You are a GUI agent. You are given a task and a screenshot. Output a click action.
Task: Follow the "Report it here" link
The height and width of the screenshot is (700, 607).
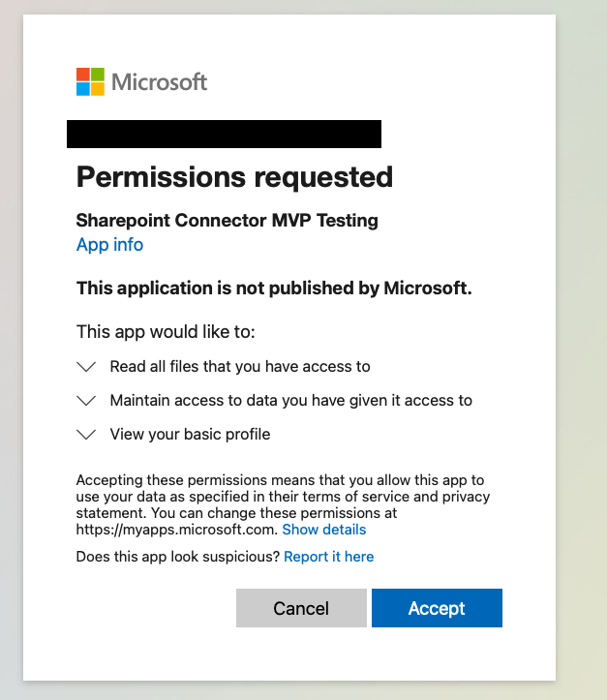click(329, 557)
